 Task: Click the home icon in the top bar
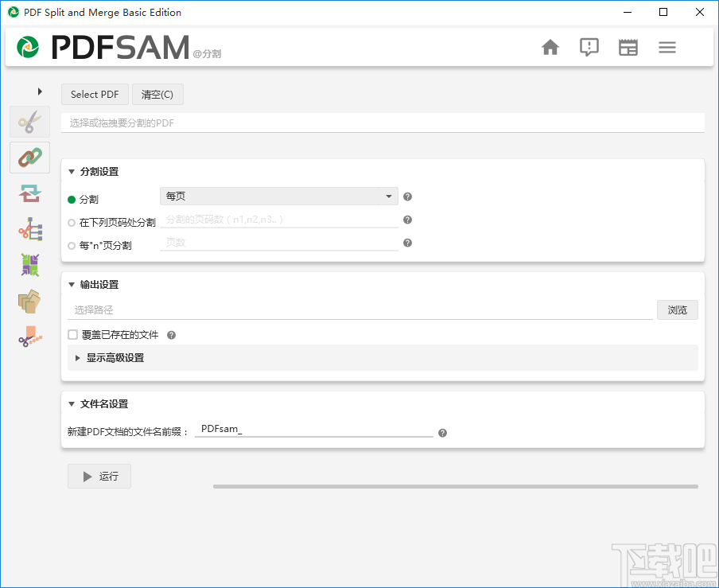click(x=550, y=47)
